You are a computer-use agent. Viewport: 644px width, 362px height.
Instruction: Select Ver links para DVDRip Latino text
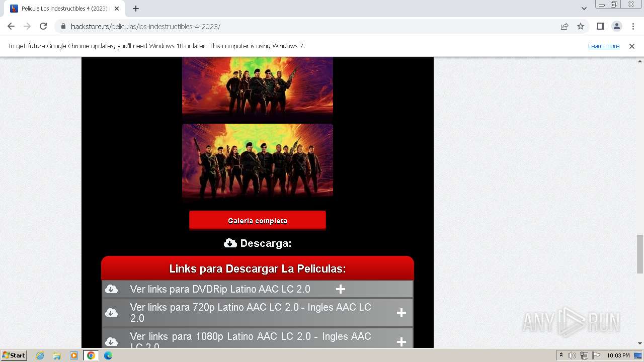click(x=220, y=289)
